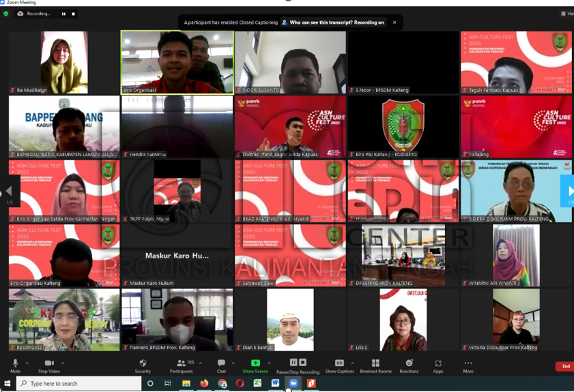The image size is (574, 392).
Task: Open orange app icon beside Zoom in taskbar
Action: [x=311, y=383]
